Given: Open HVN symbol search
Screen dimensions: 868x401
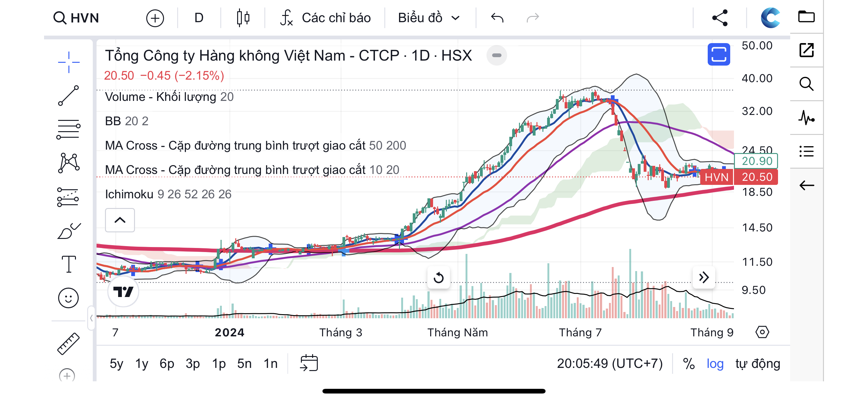Looking at the screenshot, I should tap(76, 18).
